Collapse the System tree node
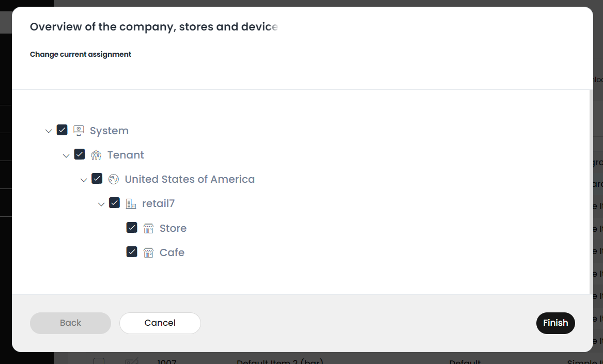 click(x=49, y=131)
